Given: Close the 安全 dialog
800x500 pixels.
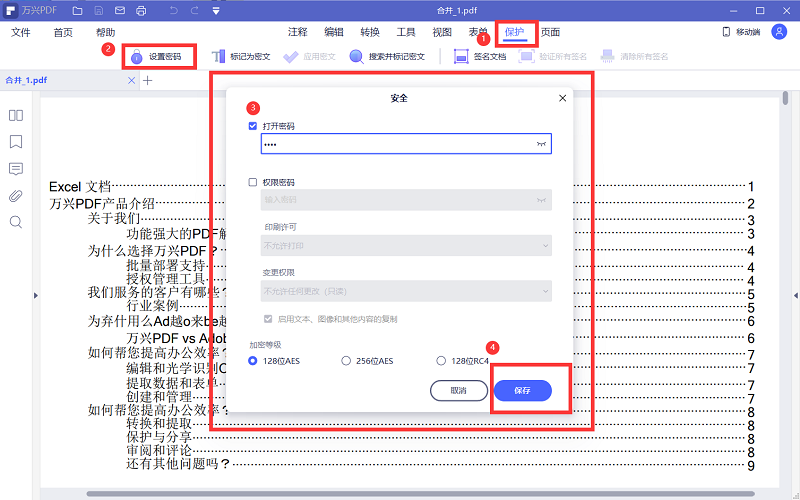Looking at the screenshot, I should pos(562,98).
